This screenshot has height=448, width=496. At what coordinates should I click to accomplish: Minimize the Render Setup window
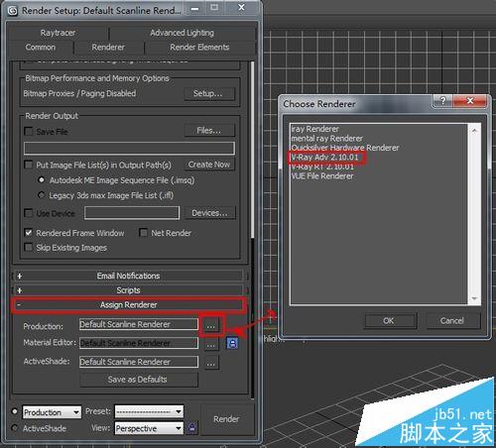195,8
